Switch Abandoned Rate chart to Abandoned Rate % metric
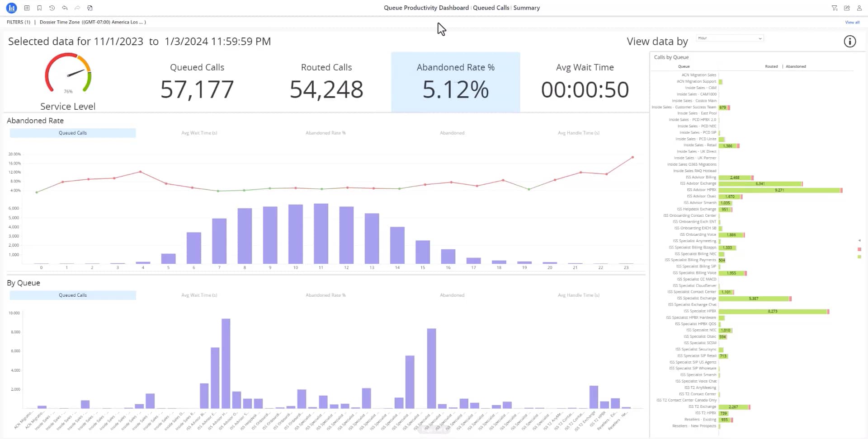This screenshot has width=868, height=439. pyautogui.click(x=325, y=133)
